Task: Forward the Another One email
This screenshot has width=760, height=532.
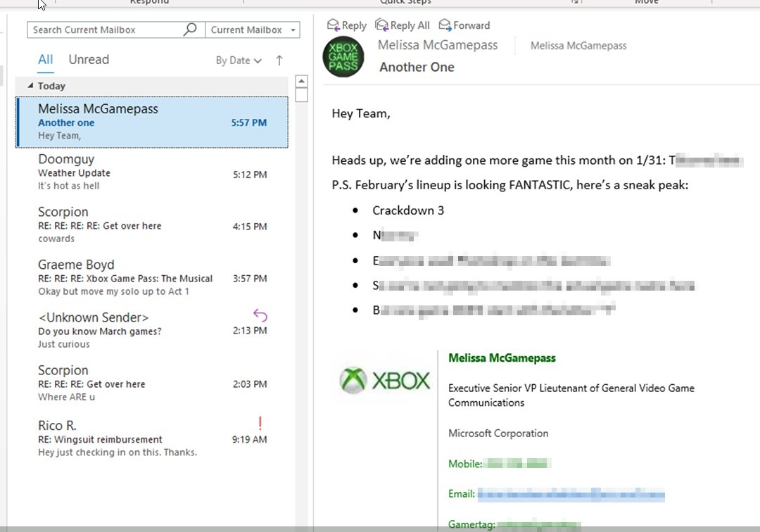Action: coord(464,25)
